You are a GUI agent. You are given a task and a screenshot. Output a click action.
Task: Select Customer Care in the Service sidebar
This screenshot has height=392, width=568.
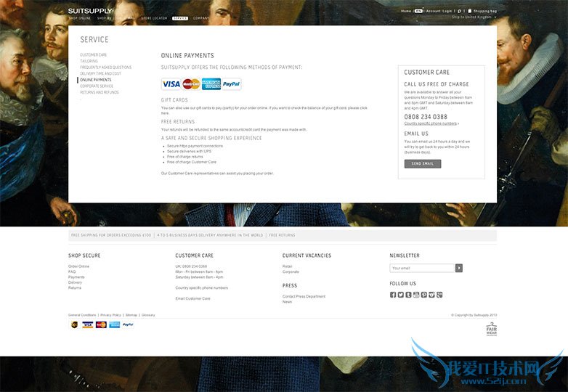tap(94, 55)
